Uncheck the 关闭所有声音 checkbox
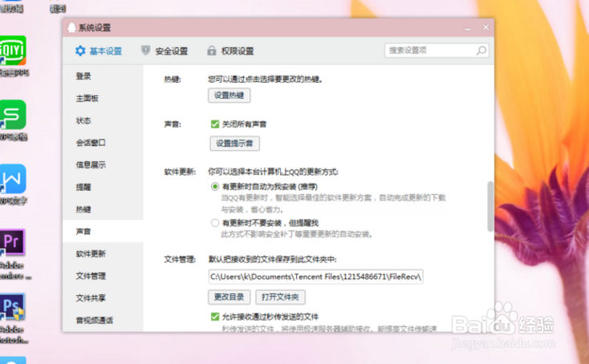This screenshot has width=589, height=364. 215,124
